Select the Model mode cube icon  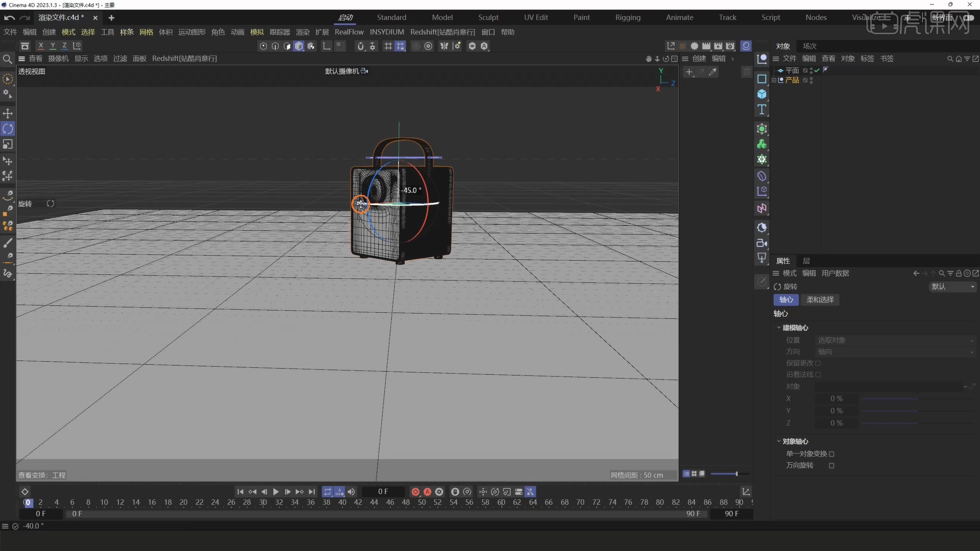click(x=299, y=46)
